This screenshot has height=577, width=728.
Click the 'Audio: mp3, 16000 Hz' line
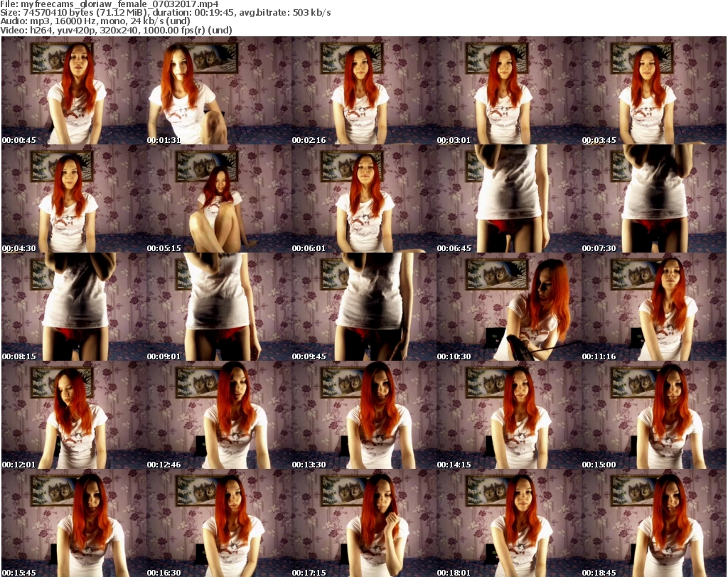95,21
